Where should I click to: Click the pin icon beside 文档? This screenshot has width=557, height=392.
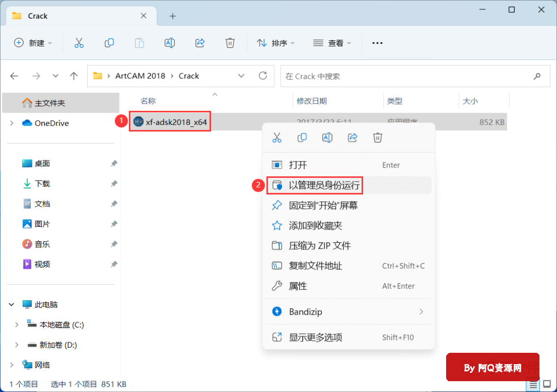114,204
